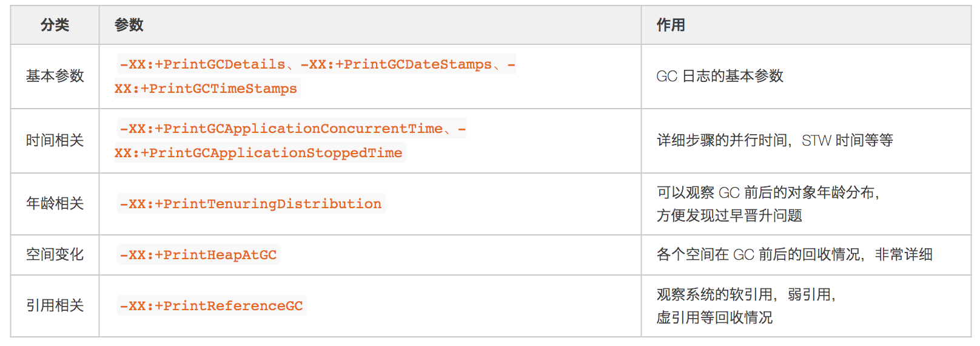The image size is (980, 346).
Task: Click the -XX:+PrintHeapAtGC code snippet
Action: click(198, 255)
